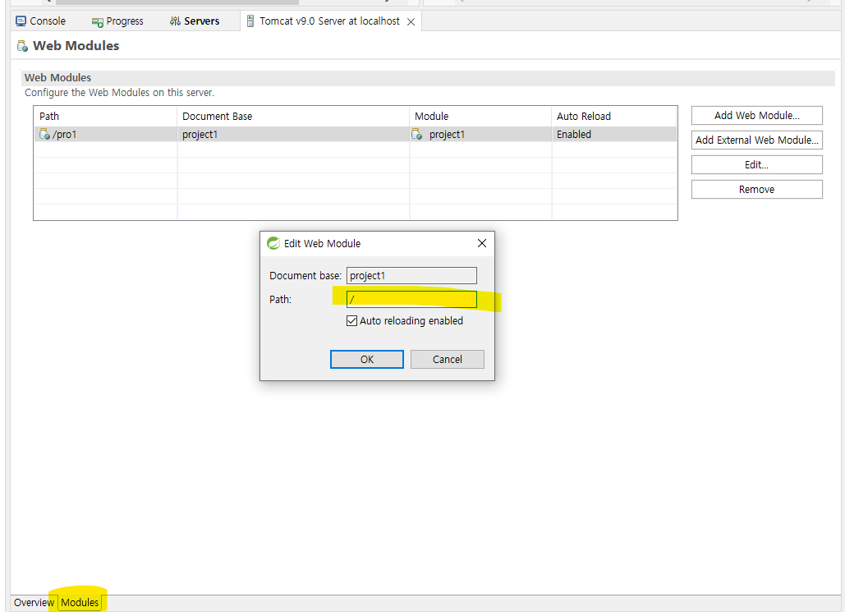Close the Tomcat v9.0 Server editor tab
The width and height of the screenshot is (845, 616).
411,21
